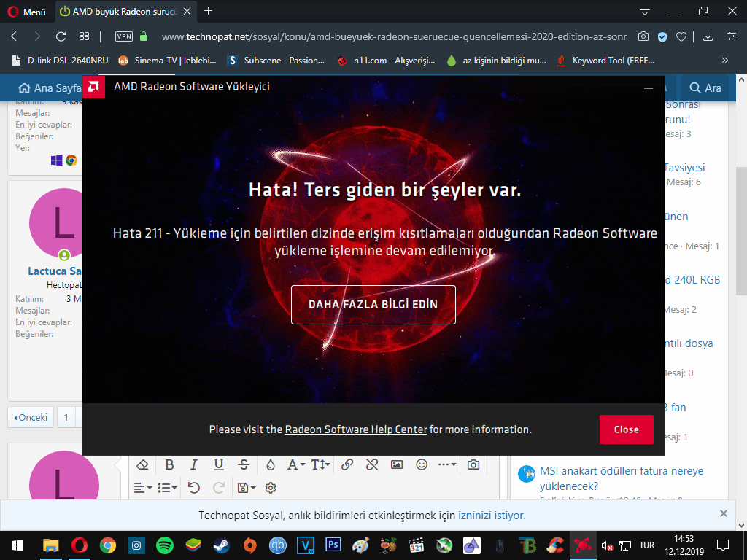Open the list type dropdown
Viewport: 747px width, 560px height.
(167, 488)
